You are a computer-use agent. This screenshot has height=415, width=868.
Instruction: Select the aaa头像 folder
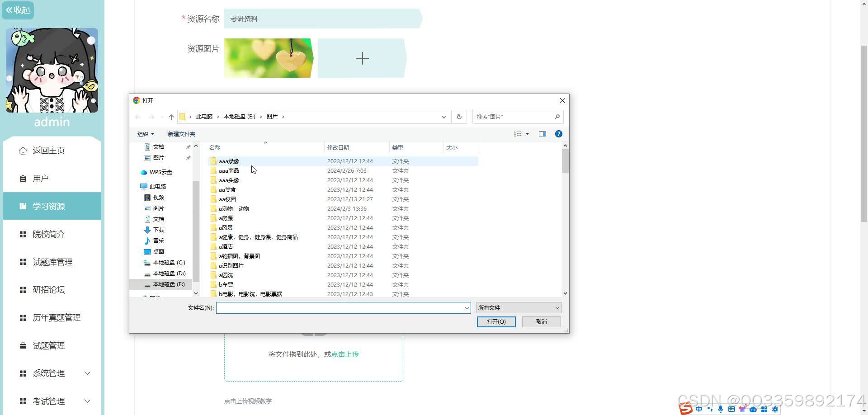point(344,180)
